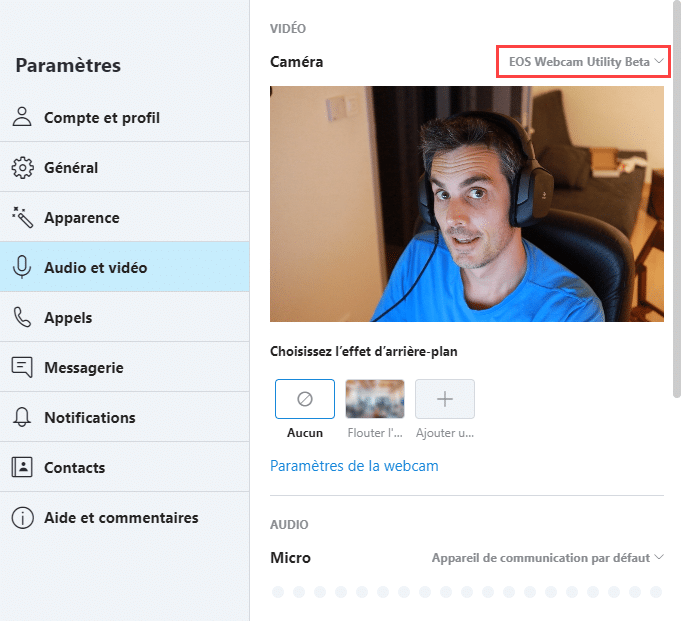Click the microphone icon beside Audio et vidéo
Viewport: 684px width, 621px height.
[x=22, y=267]
